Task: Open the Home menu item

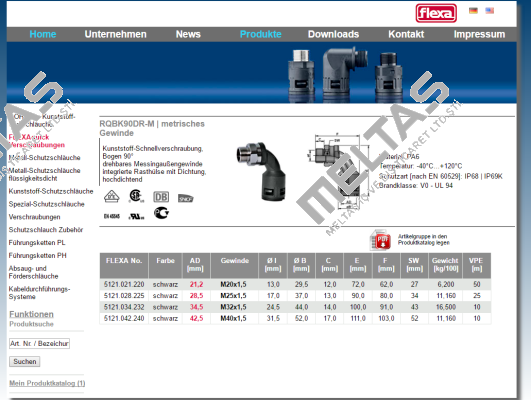Action: tap(43, 34)
